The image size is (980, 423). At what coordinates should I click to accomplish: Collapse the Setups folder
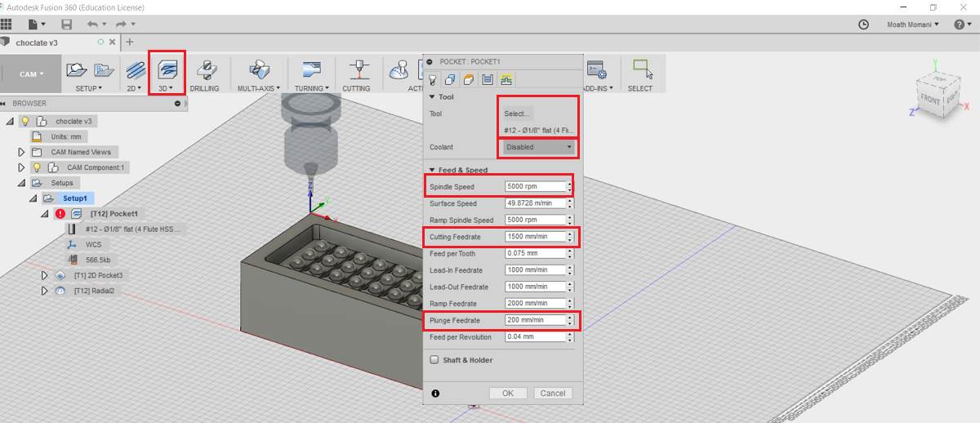22,183
